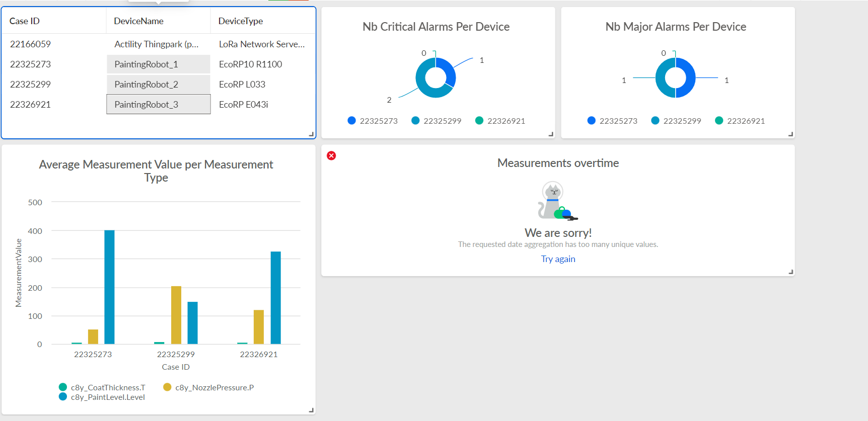Click resize handle of Critical Alarms widget
Viewport: 868px width, 421px height.
(x=551, y=134)
